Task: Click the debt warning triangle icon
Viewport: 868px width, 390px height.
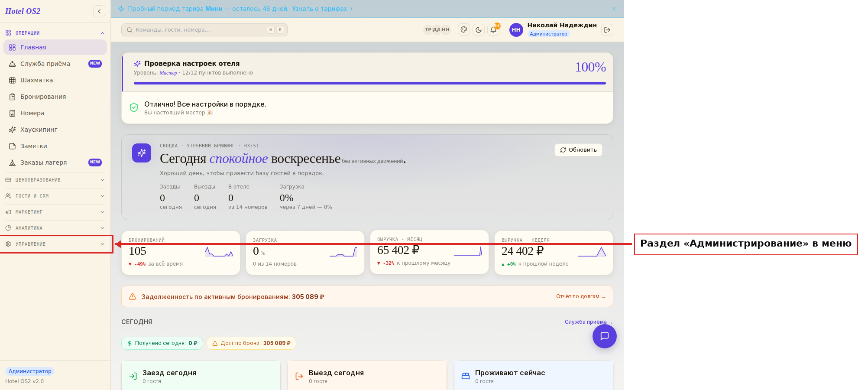Action: (x=133, y=296)
